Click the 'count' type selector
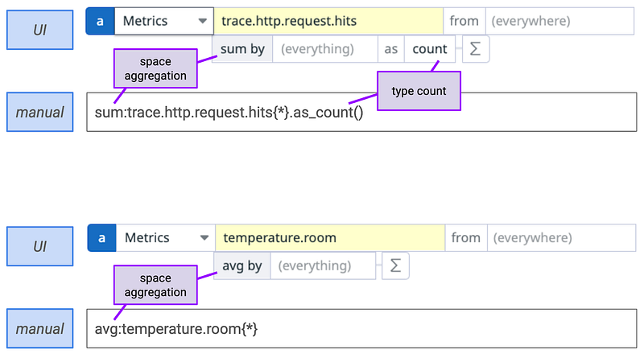Viewport: 644px width, 358px height. (429, 49)
